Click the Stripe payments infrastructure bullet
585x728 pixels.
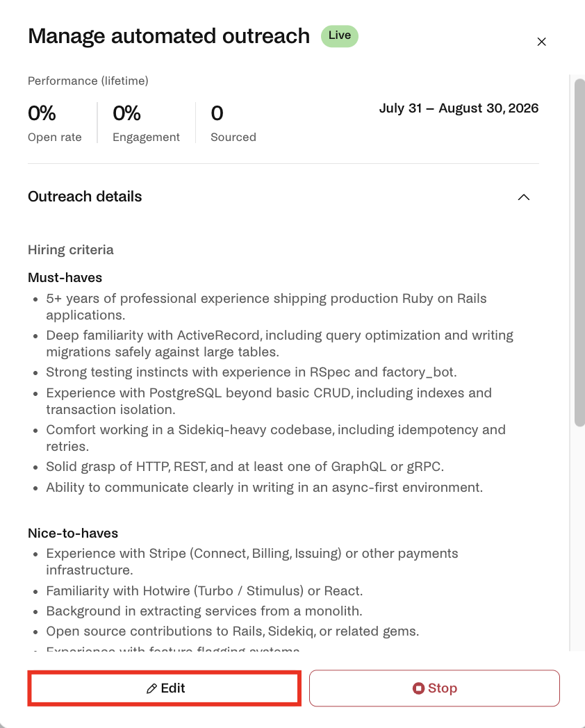click(x=252, y=562)
